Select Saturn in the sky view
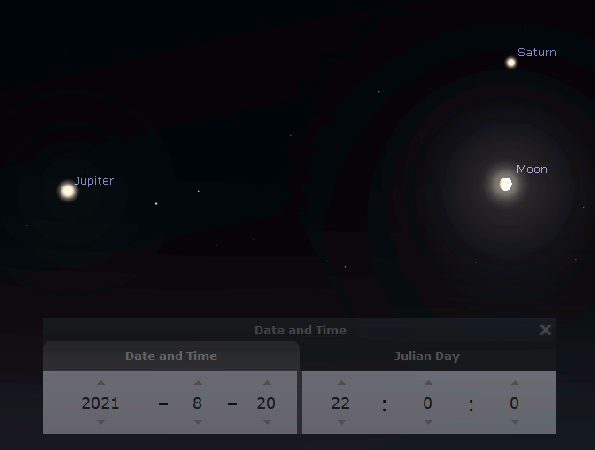 [x=511, y=62]
